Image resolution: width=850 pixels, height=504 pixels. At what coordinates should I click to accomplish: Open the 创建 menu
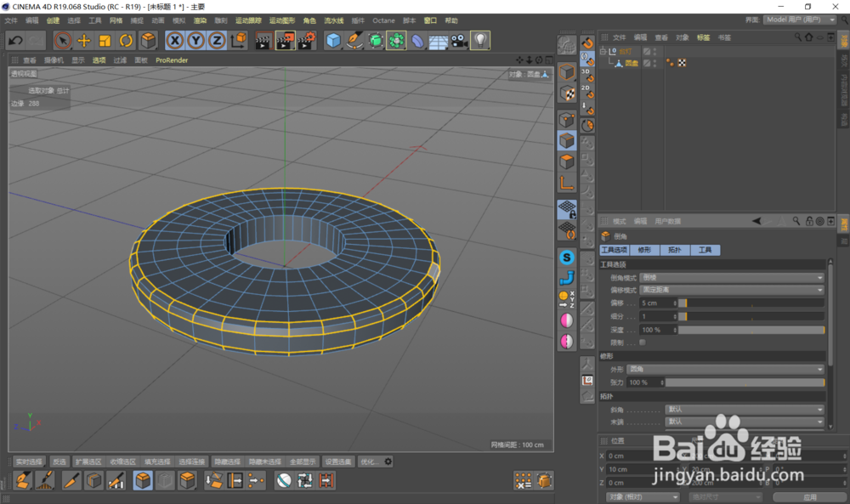pyautogui.click(x=53, y=20)
